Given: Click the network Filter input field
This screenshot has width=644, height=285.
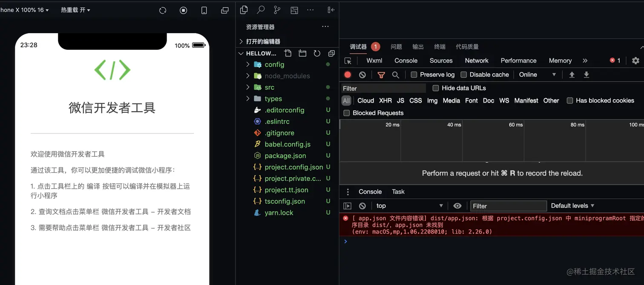Looking at the screenshot, I should click(x=383, y=88).
